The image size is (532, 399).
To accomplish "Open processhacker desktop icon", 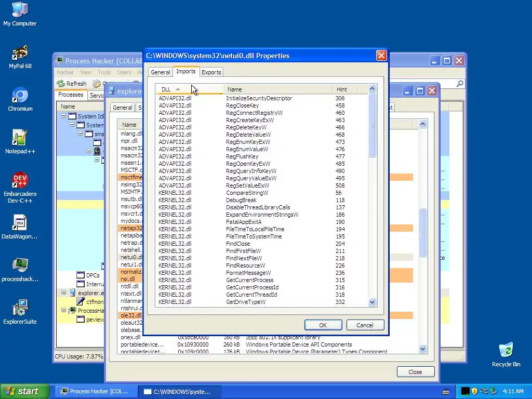I will 20,270.
